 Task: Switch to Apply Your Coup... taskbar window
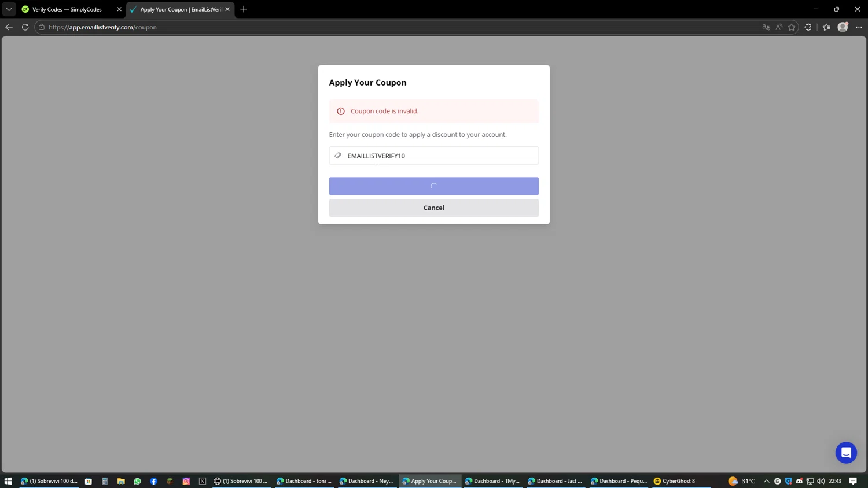(x=430, y=481)
